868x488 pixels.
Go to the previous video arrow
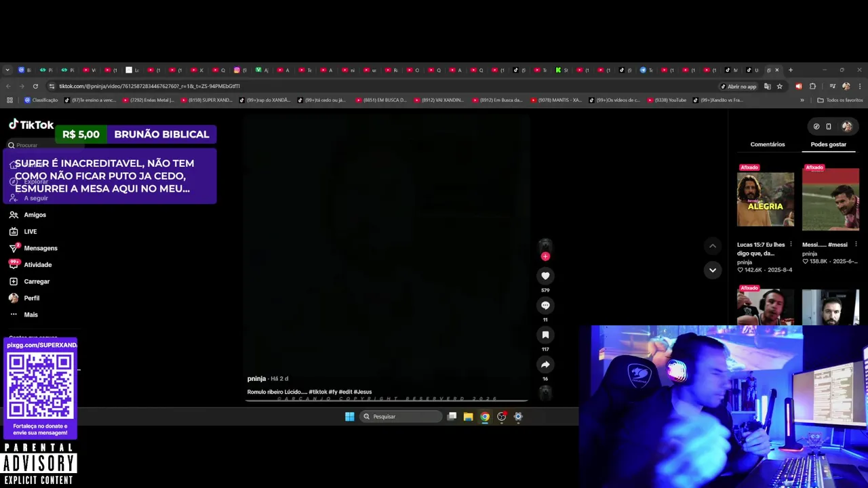[x=712, y=246]
